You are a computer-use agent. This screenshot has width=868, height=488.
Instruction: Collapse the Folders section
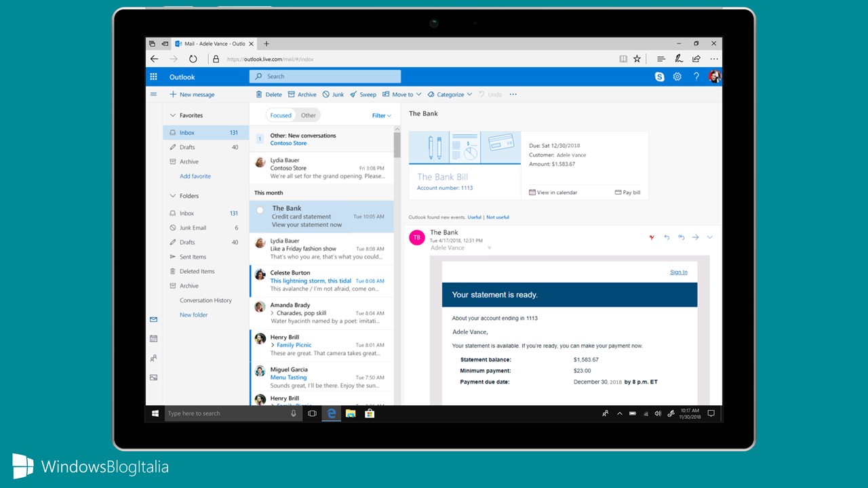[173, 196]
